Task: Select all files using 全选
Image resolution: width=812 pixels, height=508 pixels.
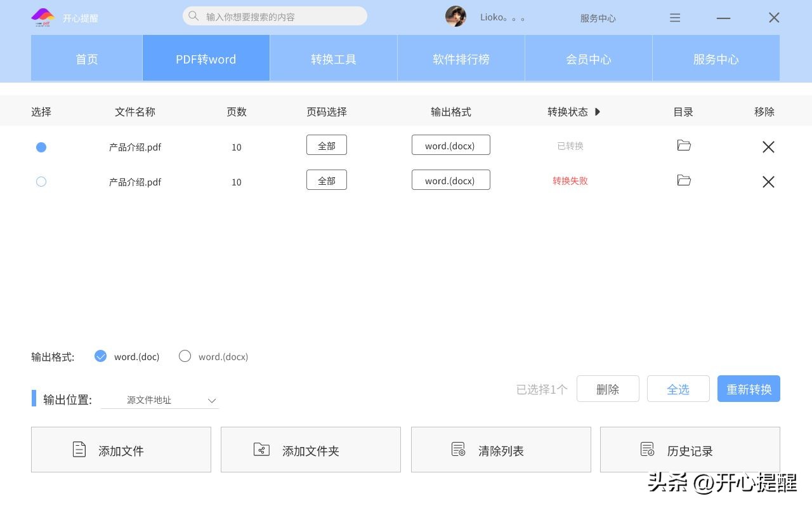Action: [678, 389]
